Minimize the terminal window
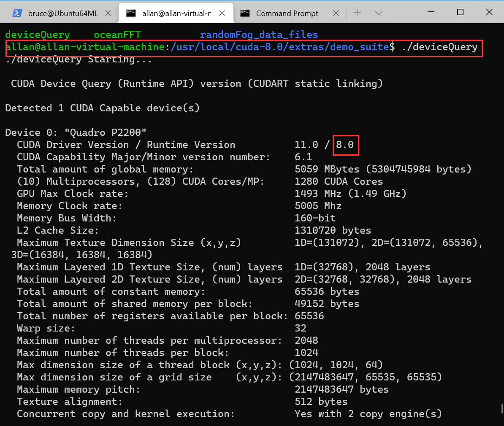Screen dimensions: 504x426 pos(431,12)
